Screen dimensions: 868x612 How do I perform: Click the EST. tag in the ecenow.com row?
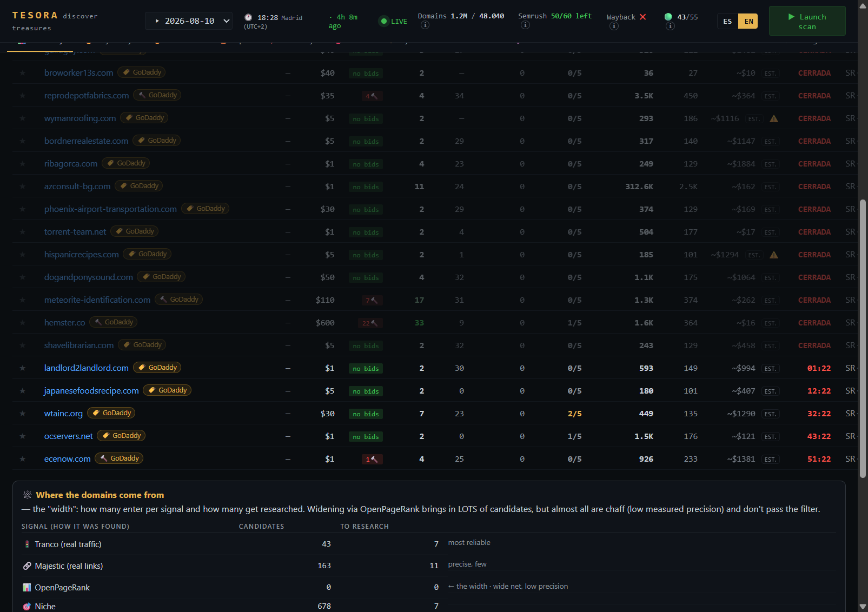pyautogui.click(x=771, y=460)
